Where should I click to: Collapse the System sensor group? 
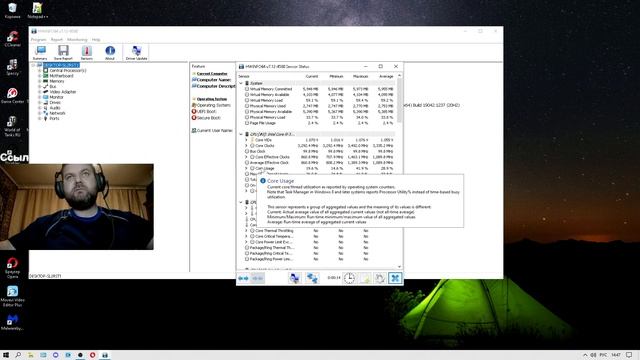point(241,83)
